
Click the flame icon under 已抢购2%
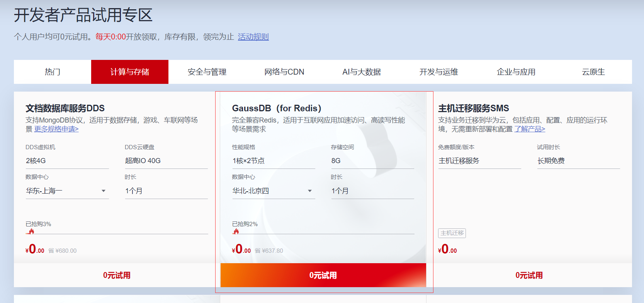point(236,232)
